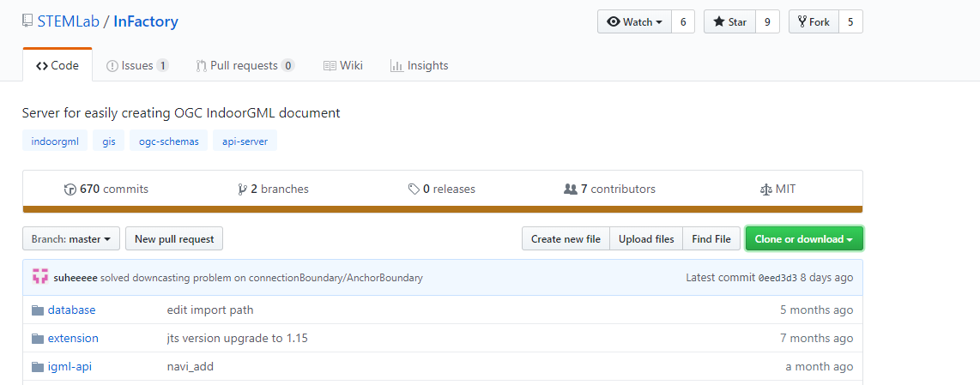
Task: Open the solved downcasting problem commit message
Action: [x=261, y=278]
